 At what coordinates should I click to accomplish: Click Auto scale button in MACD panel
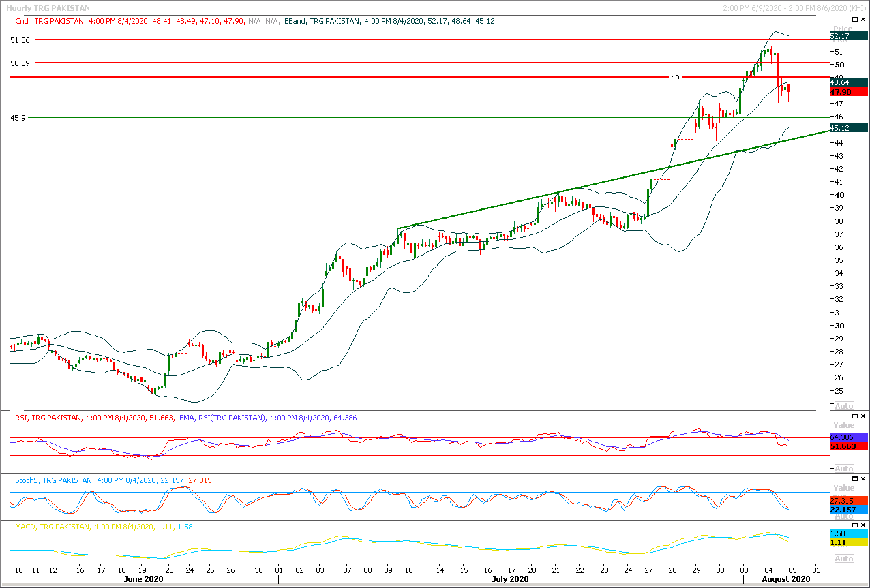tap(844, 559)
